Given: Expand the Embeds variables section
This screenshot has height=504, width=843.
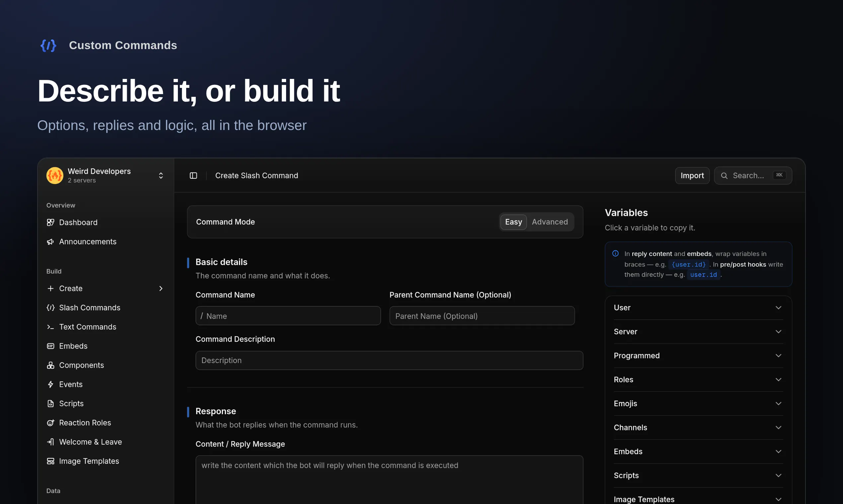Looking at the screenshot, I should coord(698,451).
